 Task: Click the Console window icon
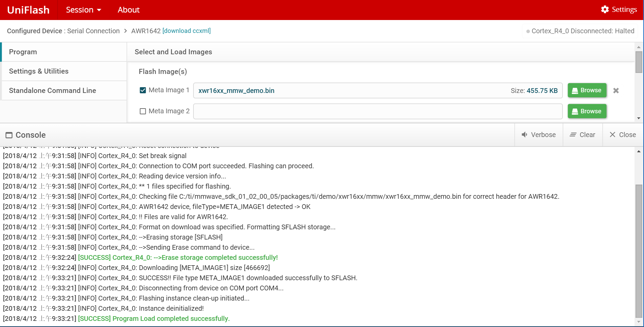pyautogui.click(x=9, y=135)
